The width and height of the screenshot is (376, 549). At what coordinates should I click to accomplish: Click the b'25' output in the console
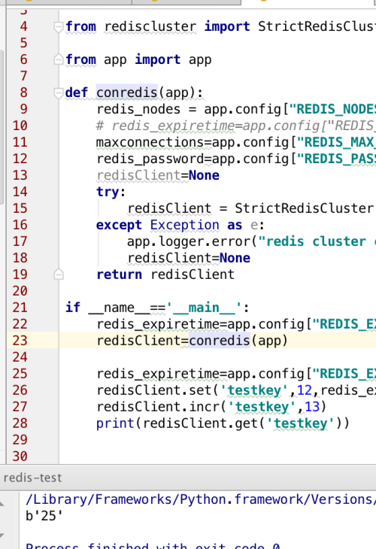pyautogui.click(x=44, y=516)
